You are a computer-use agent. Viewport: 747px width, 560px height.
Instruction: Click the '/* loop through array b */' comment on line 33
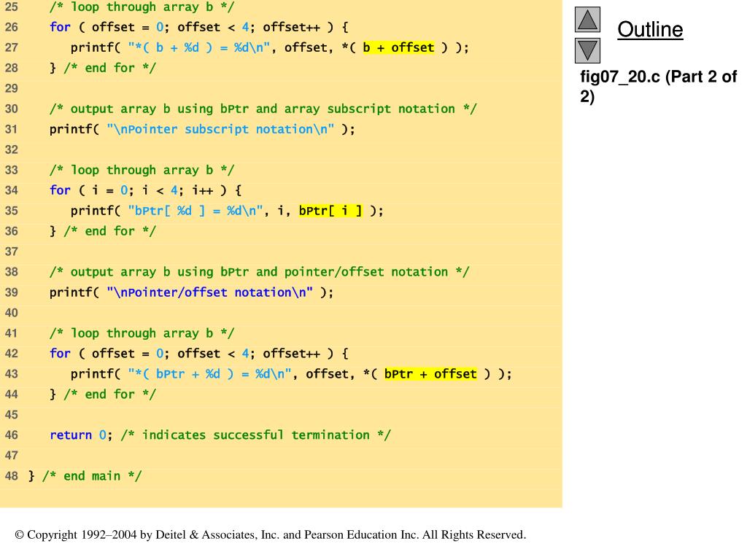(142, 170)
